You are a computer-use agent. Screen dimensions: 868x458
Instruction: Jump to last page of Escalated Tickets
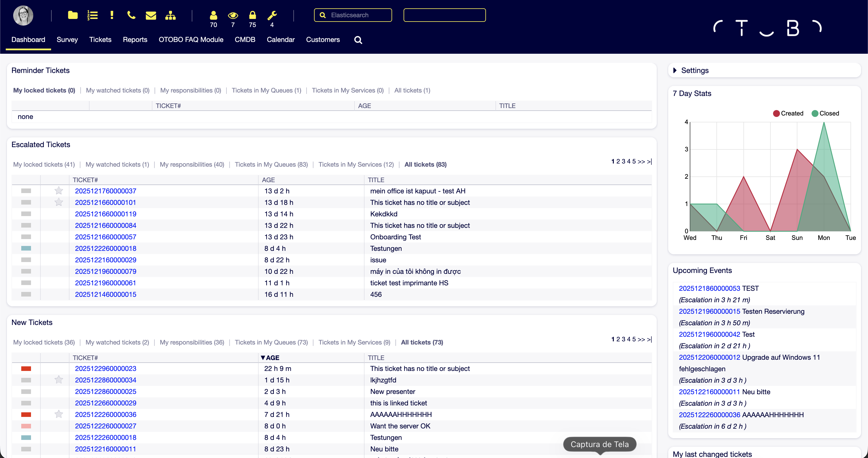(x=649, y=161)
